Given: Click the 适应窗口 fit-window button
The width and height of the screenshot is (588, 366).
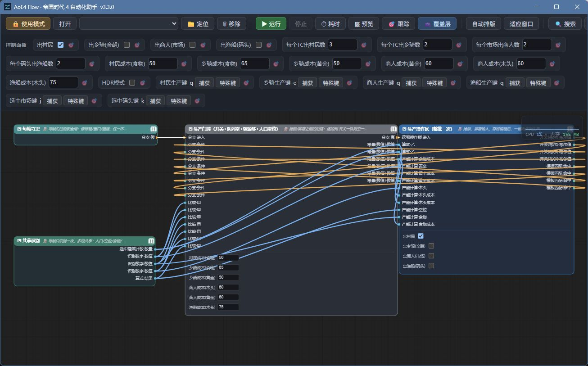Looking at the screenshot, I should [521, 24].
